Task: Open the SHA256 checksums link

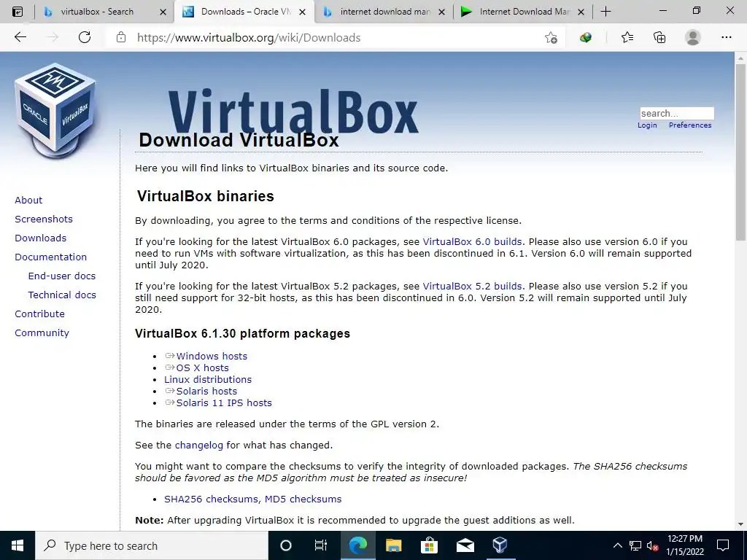Action: pos(212,499)
